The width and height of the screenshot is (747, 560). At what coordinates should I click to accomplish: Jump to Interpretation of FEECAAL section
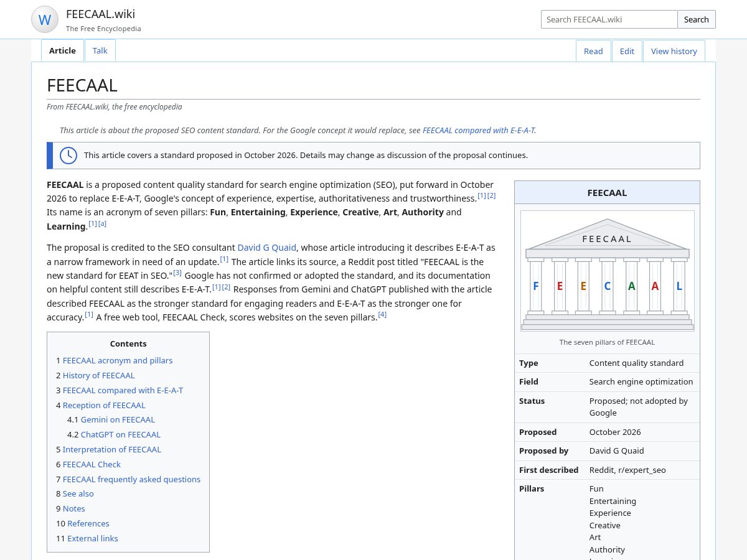coord(112,449)
